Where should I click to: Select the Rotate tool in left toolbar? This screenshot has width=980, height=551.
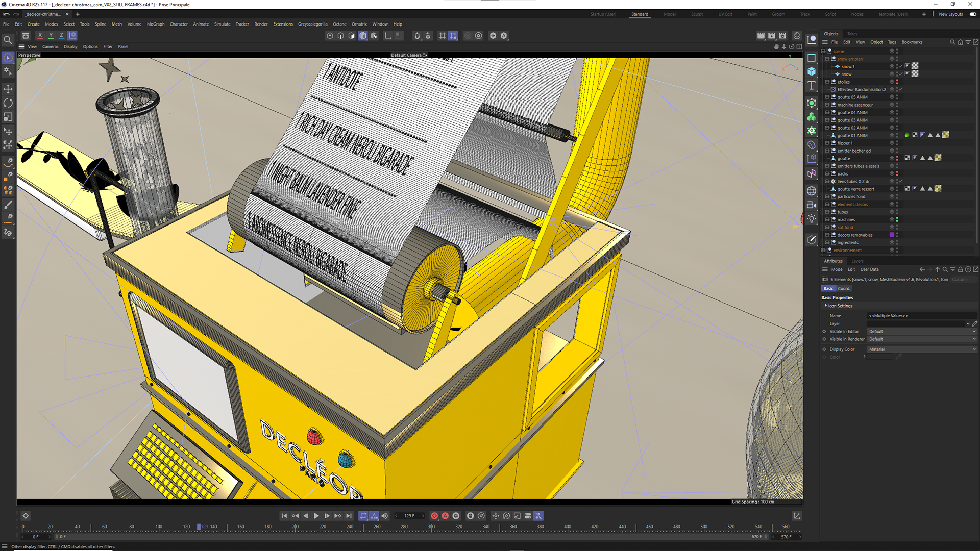(8, 103)
